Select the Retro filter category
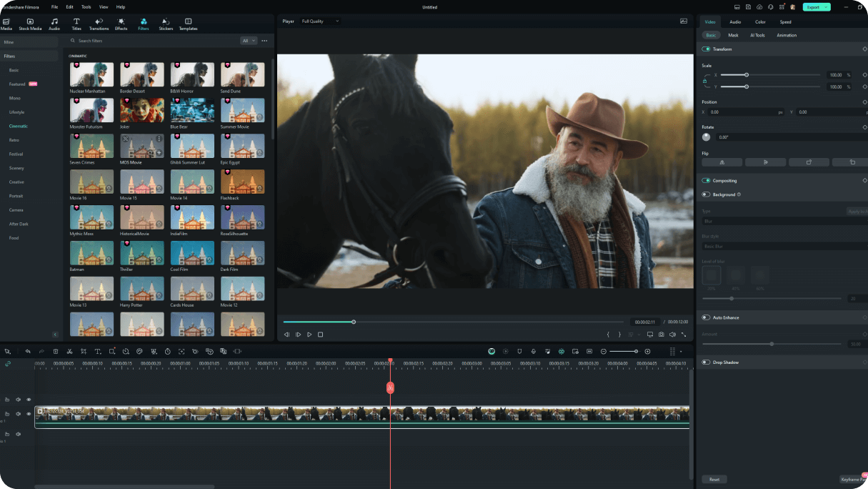 click(14, 140)
